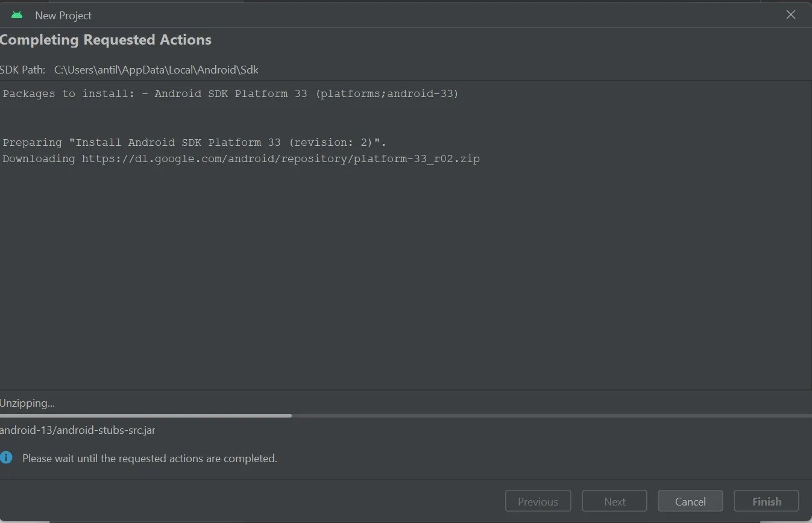Click the filled part of progress bar
Viewport: 812px width, 523px height.
pyautogui.click(x=145, y=416)
